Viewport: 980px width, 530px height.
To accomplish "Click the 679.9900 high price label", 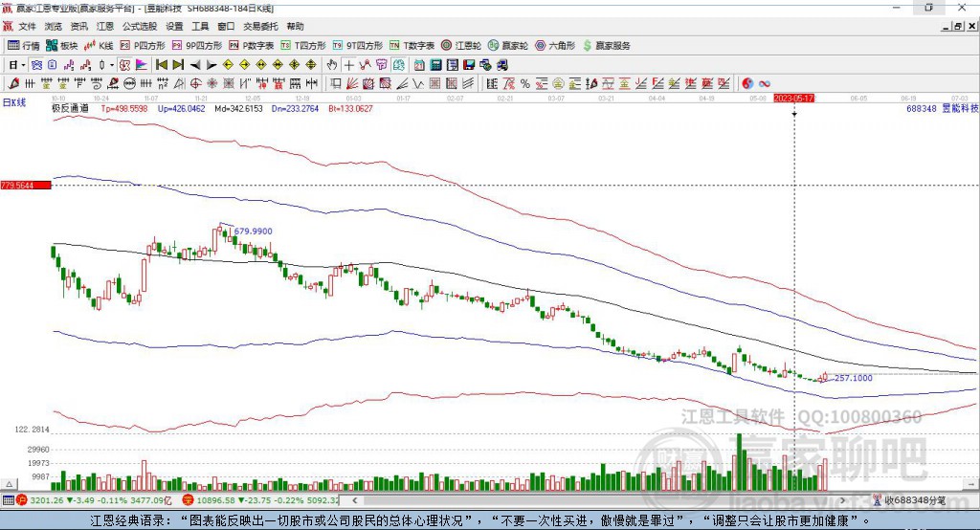I will (x=253, y=232).
